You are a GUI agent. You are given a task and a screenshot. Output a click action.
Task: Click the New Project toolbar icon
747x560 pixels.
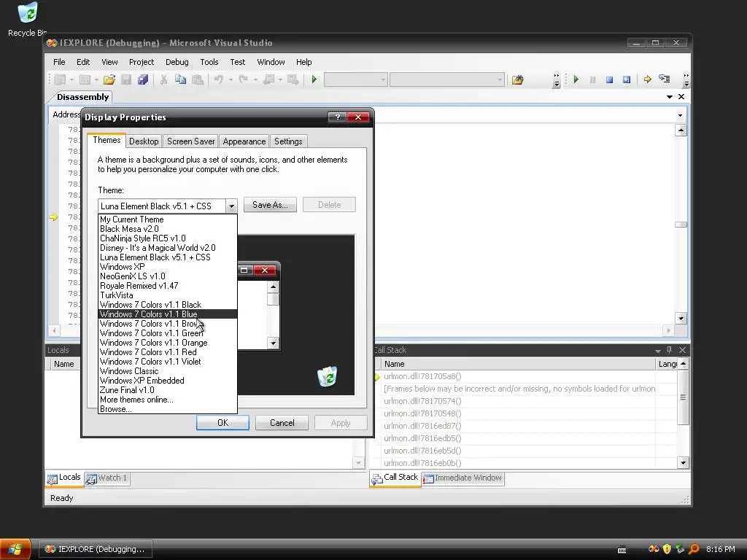60,79
